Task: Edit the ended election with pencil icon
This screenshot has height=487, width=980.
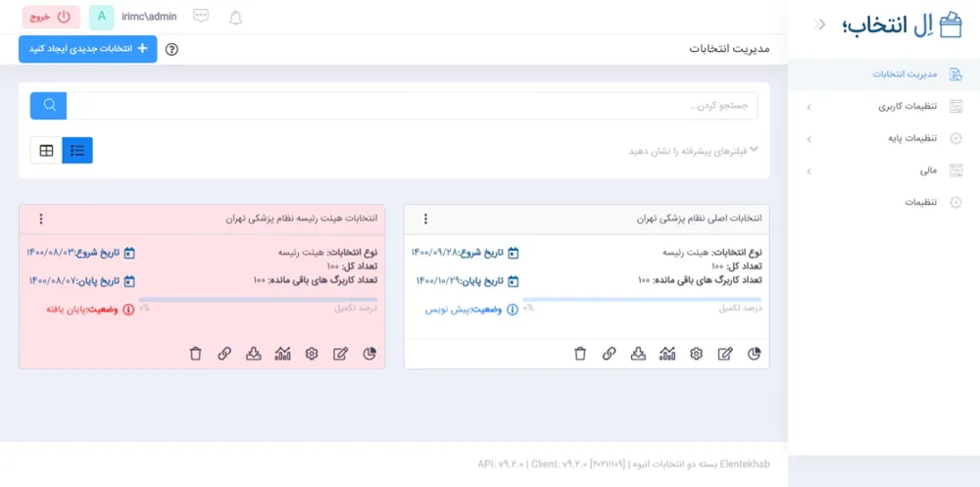Action: pyautogui.click(x=341, y=354)
